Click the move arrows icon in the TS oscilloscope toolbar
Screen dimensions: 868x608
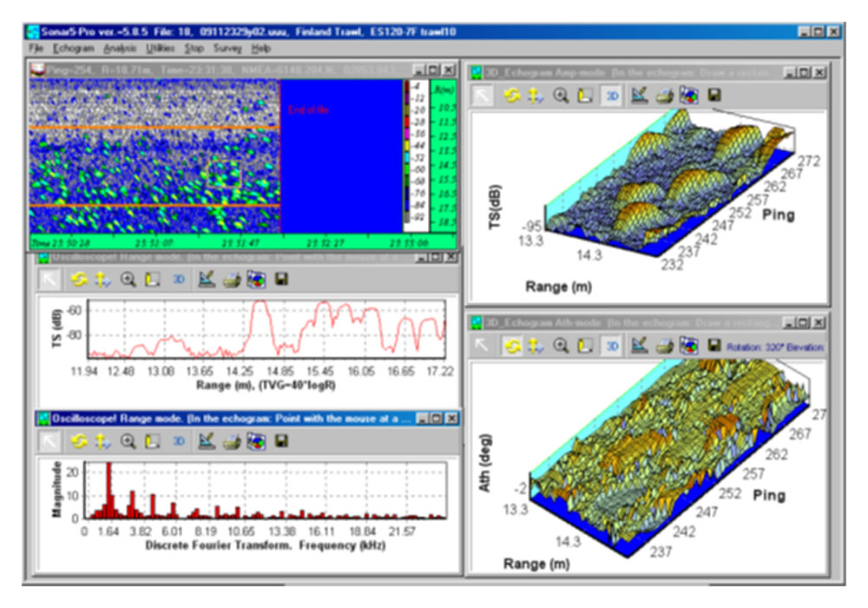(x=102, y=279)
